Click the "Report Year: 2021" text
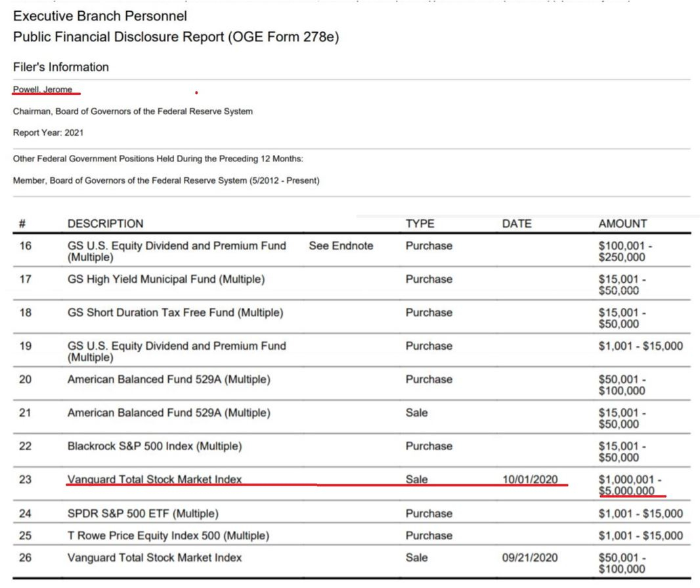Image resolution: width=700 pixels, height=588 pixels. (48, 133)
